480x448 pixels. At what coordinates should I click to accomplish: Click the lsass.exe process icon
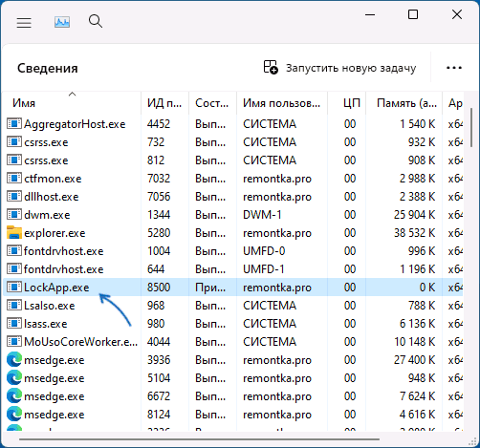[14, 323]
